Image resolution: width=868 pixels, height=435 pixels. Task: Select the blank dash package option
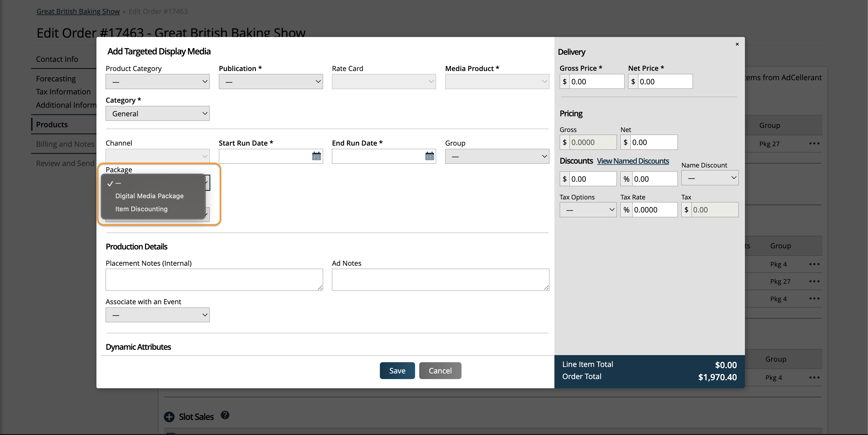(118, 183)
